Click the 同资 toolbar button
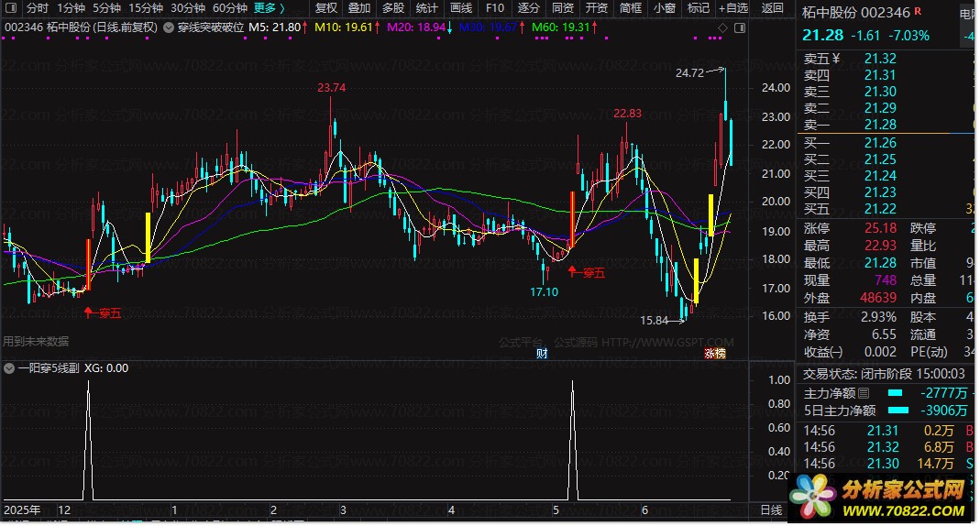The image size is (980, 526). coord(563,8)
